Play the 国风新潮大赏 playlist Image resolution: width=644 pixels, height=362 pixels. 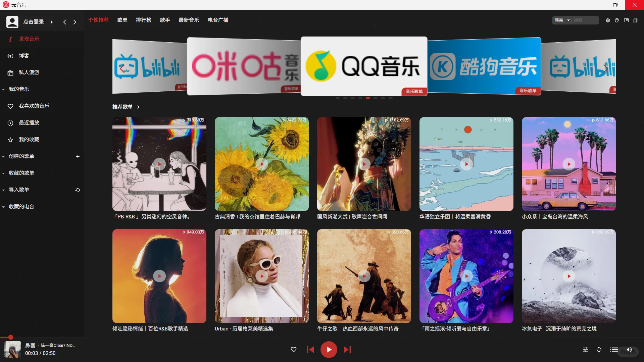(364, 164)
